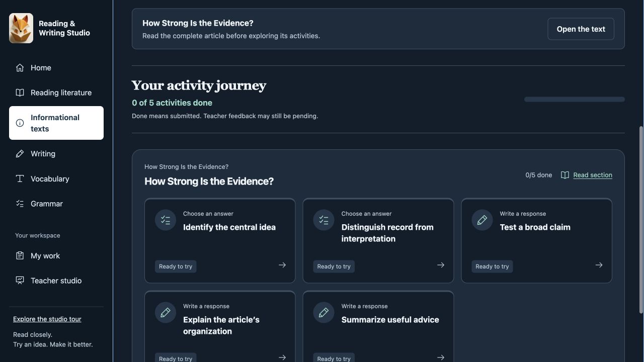Open Grammar from the sidebar
644x362 pixels.
click(56, 204)
